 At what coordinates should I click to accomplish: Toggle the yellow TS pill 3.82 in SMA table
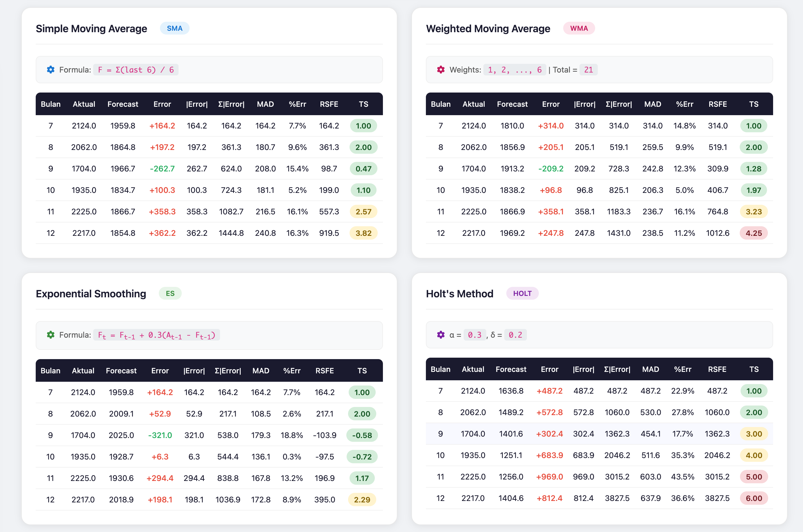tap(363, 233)
